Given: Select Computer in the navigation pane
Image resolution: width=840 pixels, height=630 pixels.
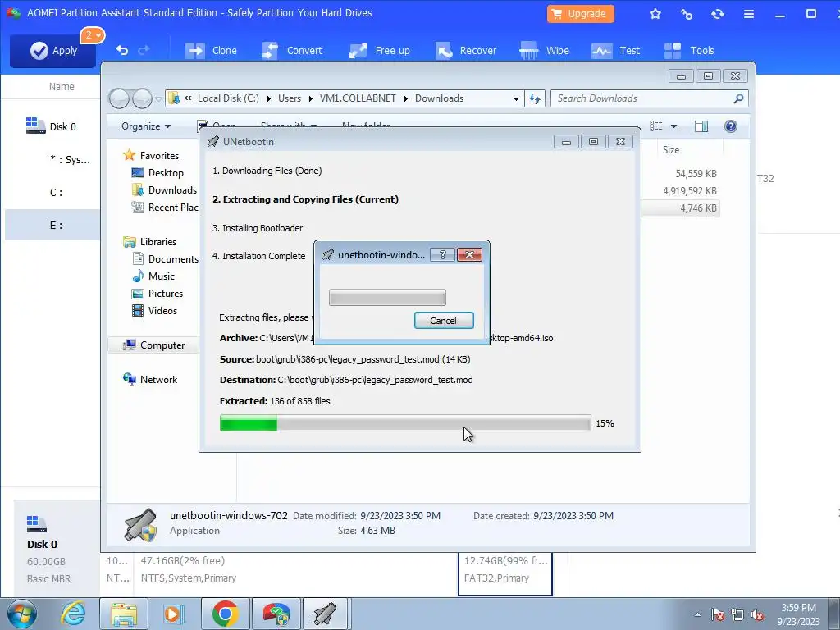Looking at the screenshot, I should coord(162,345).
